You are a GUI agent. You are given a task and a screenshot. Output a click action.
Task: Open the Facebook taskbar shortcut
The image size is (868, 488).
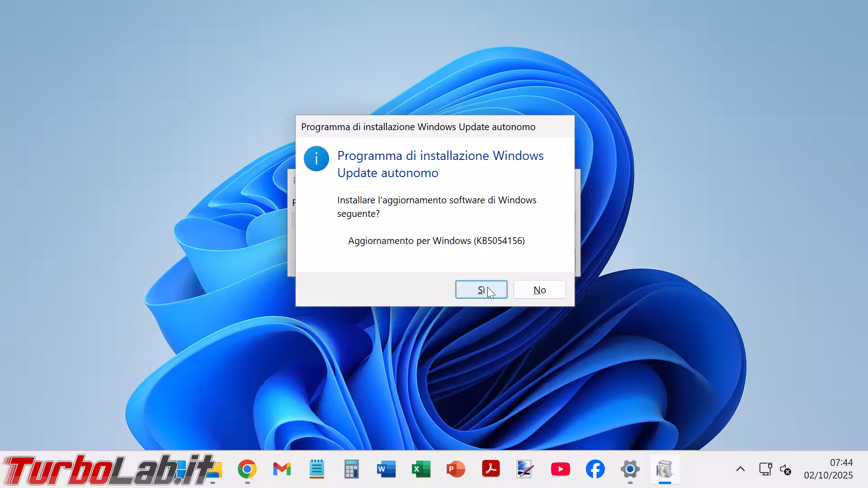(x=595, y=469)
